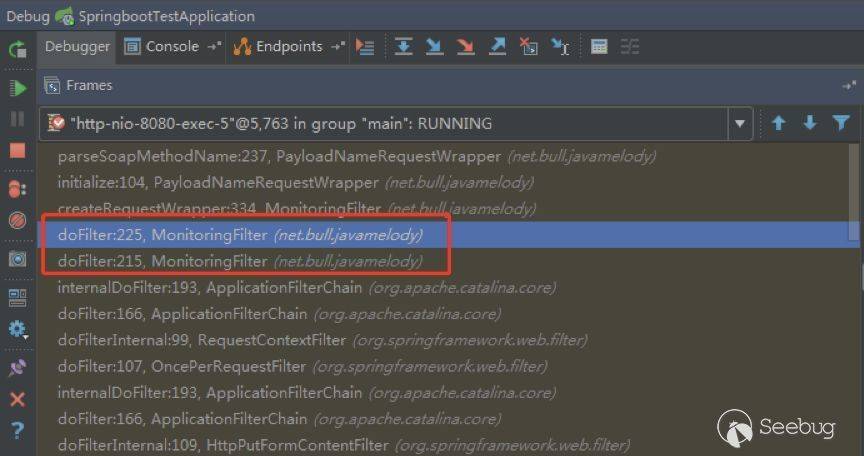Force step into red arrow icon
The image size is (864, 456).
tap(466, 47)
